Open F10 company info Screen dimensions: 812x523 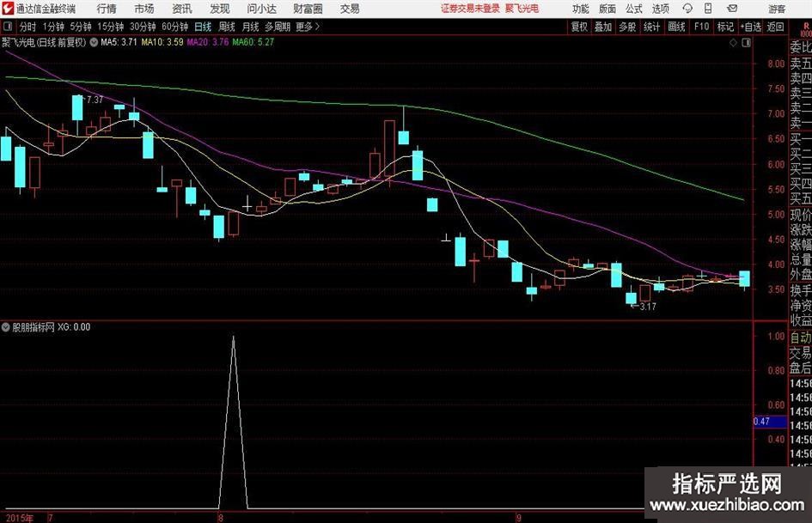[702, 27]
